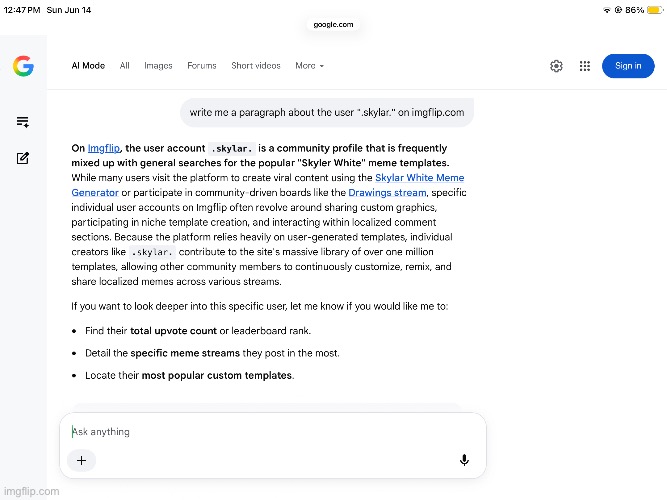The height and width of the screenshot is (500, 667).
Task: Click the Google logo
Action: pyautogui.click(x=23, y=66)
